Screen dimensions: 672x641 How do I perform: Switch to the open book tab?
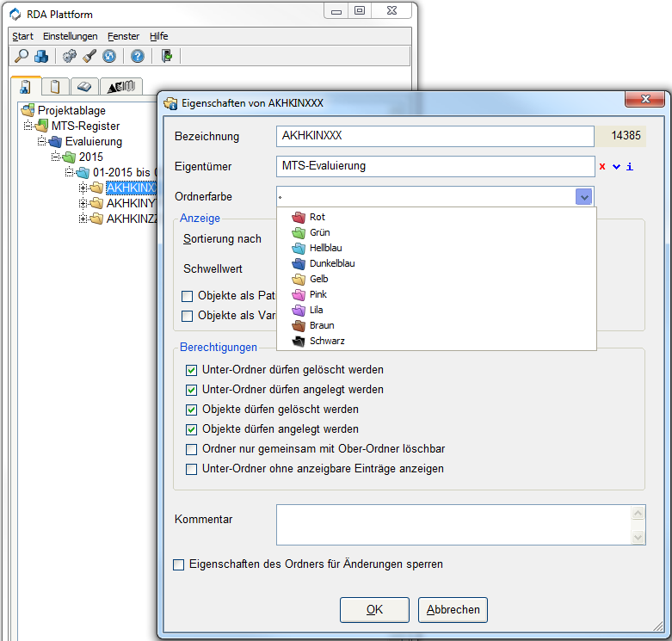(83, 86)
